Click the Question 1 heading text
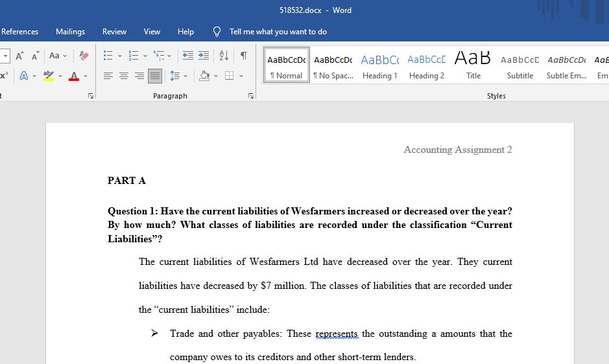Screen dimensions: 609x364 click(x=309, y=225)
